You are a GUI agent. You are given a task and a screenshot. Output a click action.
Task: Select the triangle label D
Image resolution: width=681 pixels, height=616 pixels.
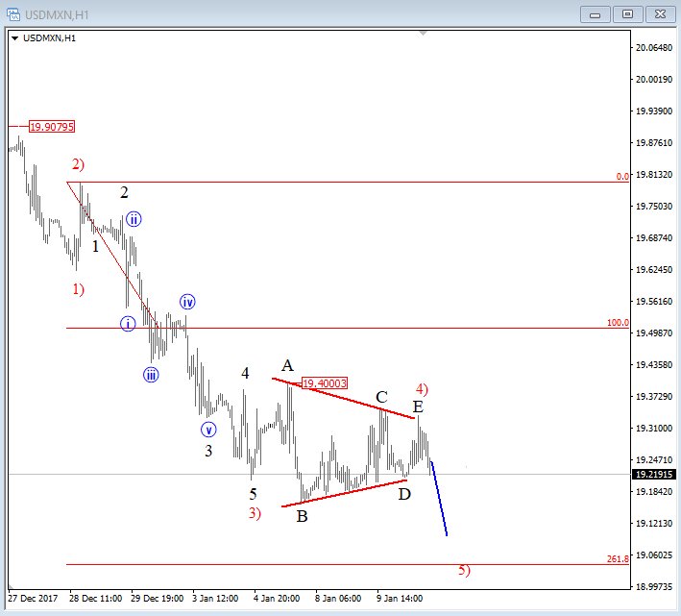404,494
